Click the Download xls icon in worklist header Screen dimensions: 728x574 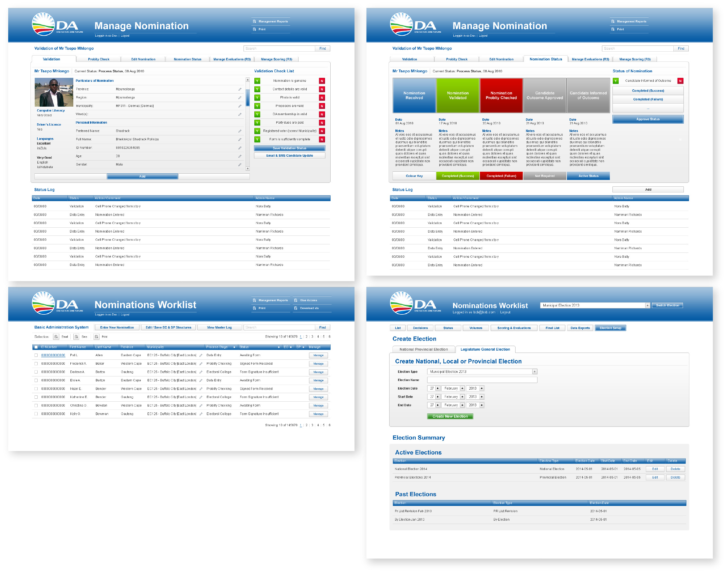pos(296,308)
